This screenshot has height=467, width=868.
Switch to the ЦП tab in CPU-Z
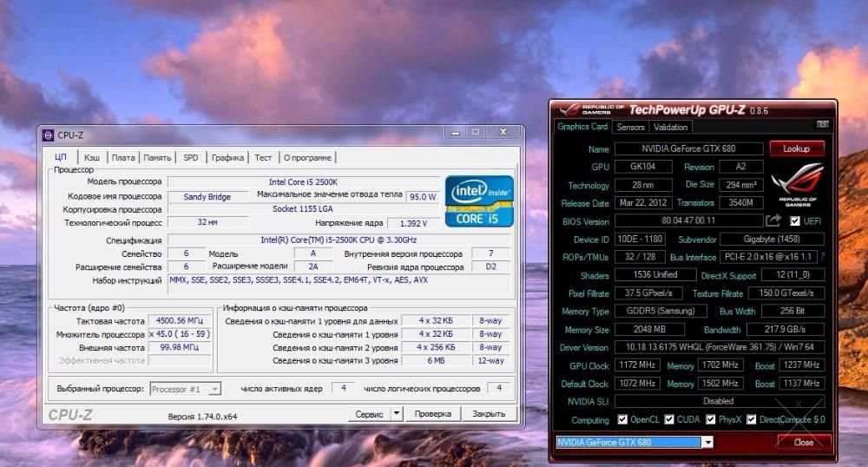pyautogui.click(x=61, y=156)
